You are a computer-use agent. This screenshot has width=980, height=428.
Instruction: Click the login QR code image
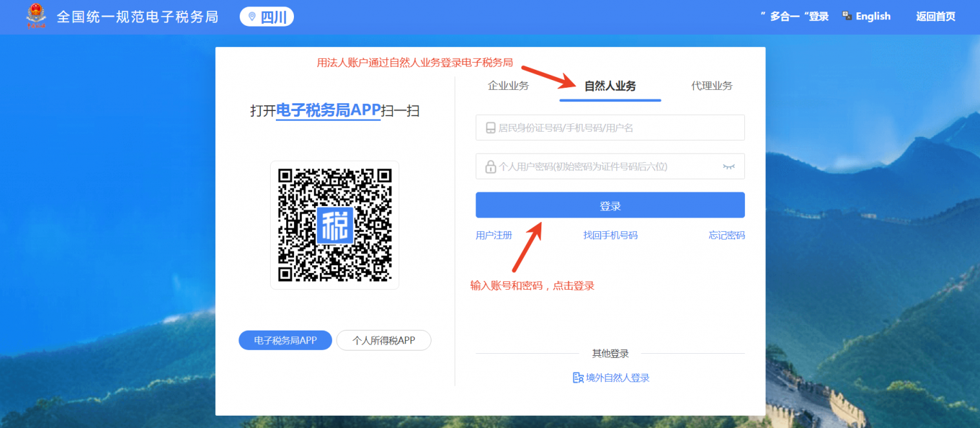pyautogui.click(x=335, y=225)
